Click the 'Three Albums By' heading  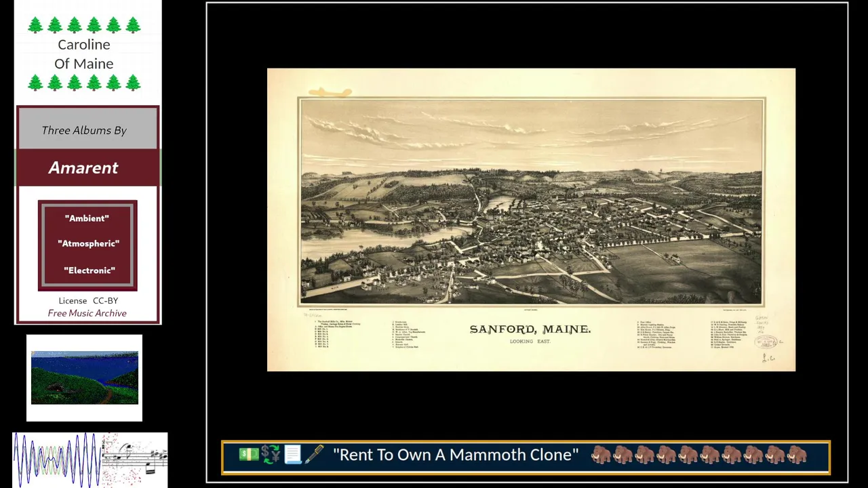point(84,130)
